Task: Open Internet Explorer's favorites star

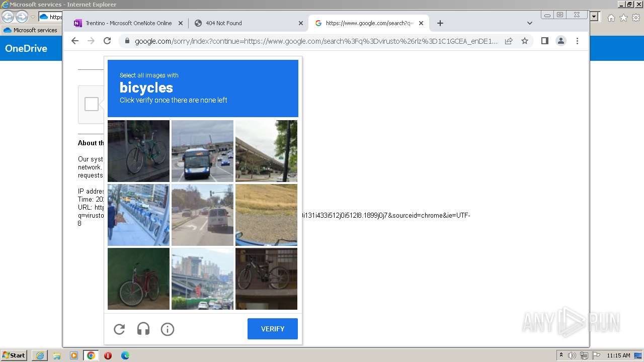Action: point(623,18)
